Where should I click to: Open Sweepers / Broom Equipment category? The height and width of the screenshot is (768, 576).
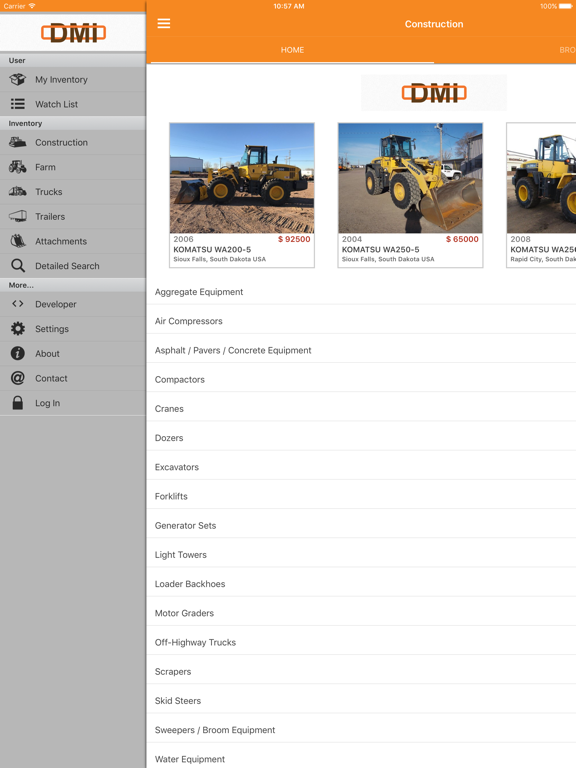click(x=361, y=730)
